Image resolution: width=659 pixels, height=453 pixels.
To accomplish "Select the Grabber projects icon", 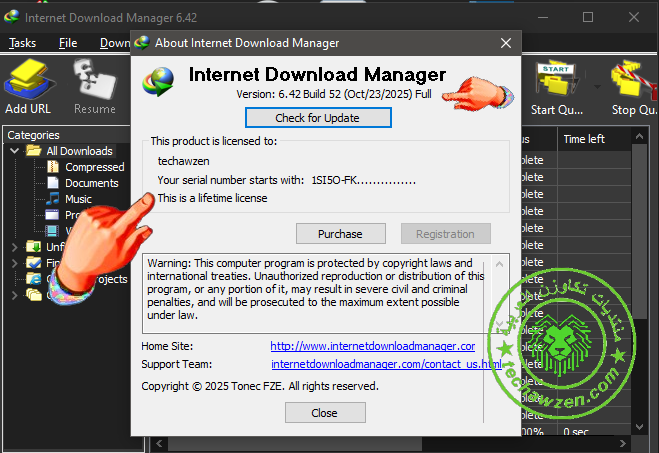I will click(34, 279).
